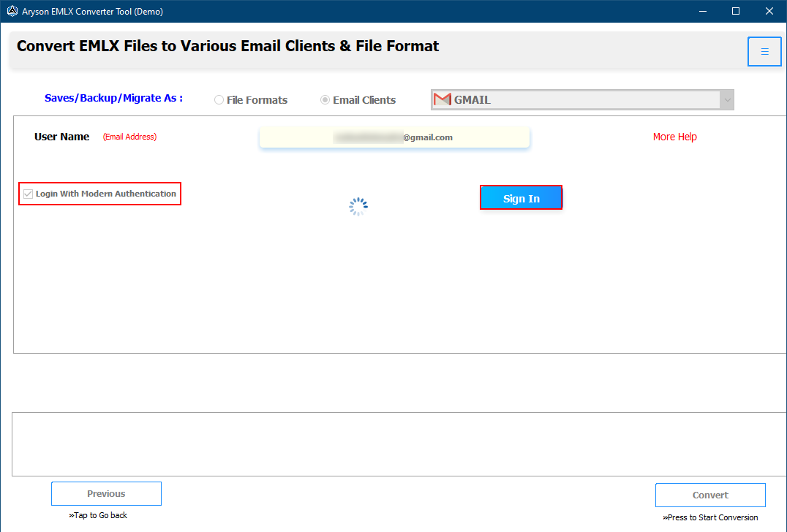Viewport: 787px width, 532px height.
Task: Click the Aryson app logo in title bar
Action: tap(12, 11)
